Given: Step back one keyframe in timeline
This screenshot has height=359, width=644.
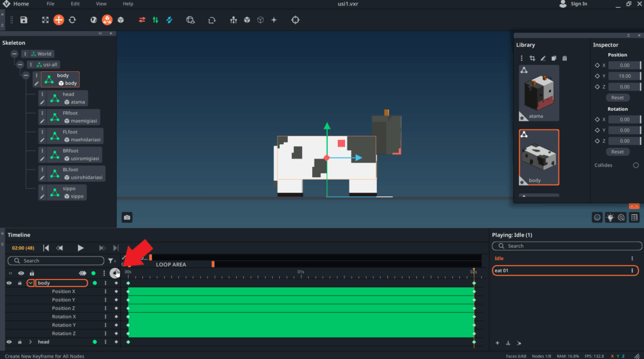Looking at the screenshot, I should [x=60, y=248].
